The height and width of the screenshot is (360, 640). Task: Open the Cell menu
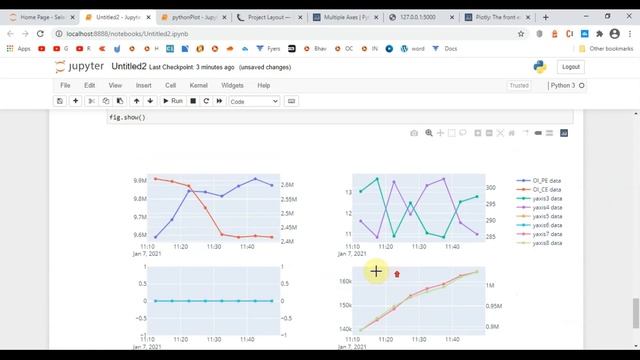pyautogui.click(x=171, y=85)
